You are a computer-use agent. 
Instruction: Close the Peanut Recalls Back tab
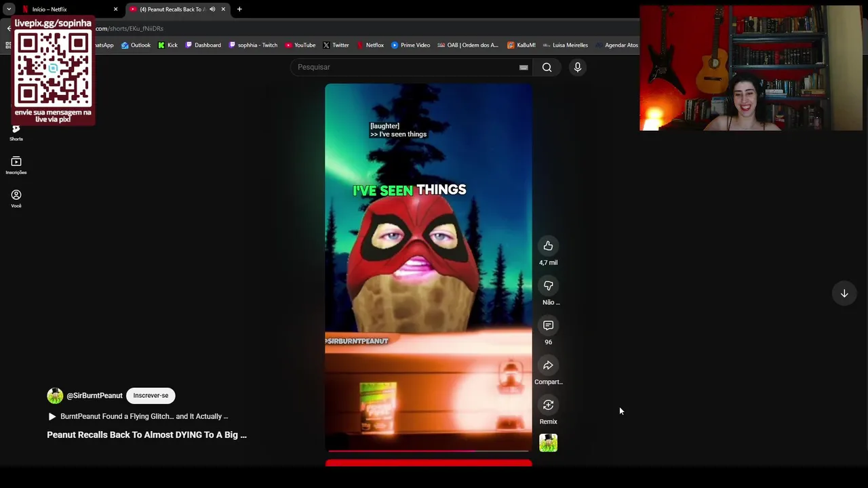point(223,9)
